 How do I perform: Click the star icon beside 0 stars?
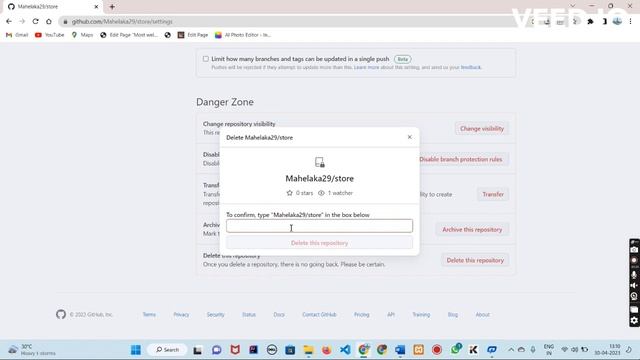point(289,193)
